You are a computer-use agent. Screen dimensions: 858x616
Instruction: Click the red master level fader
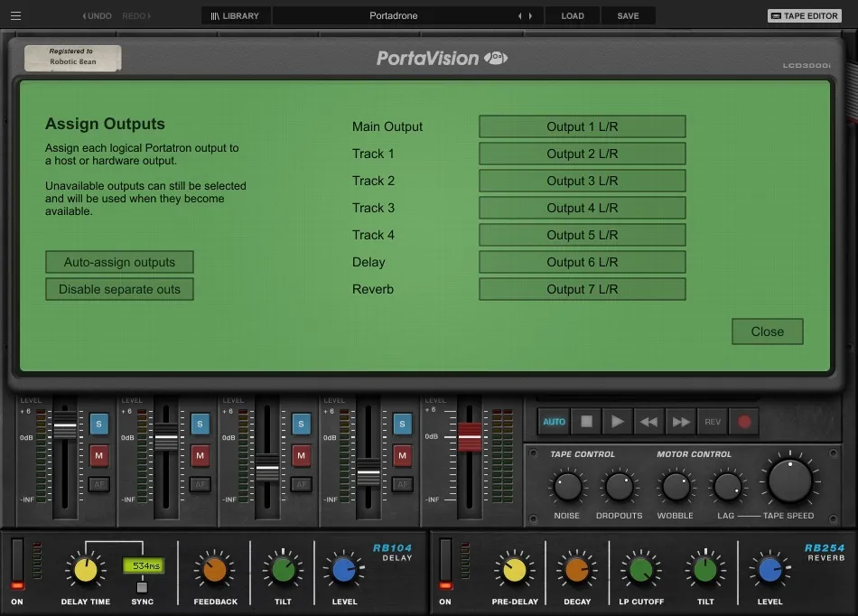click(470, 437)
